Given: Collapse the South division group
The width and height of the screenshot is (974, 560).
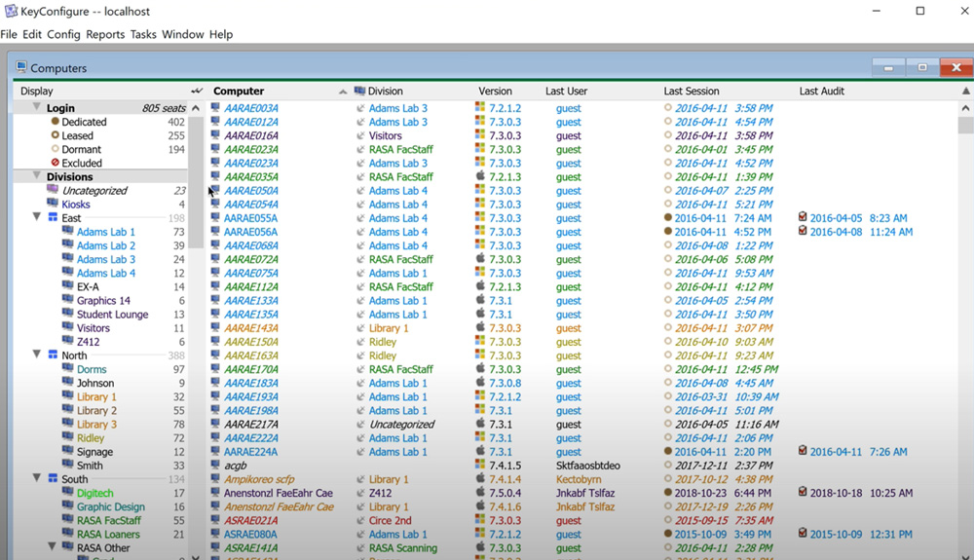Looking at the screenshot, I should pos(37,478).
